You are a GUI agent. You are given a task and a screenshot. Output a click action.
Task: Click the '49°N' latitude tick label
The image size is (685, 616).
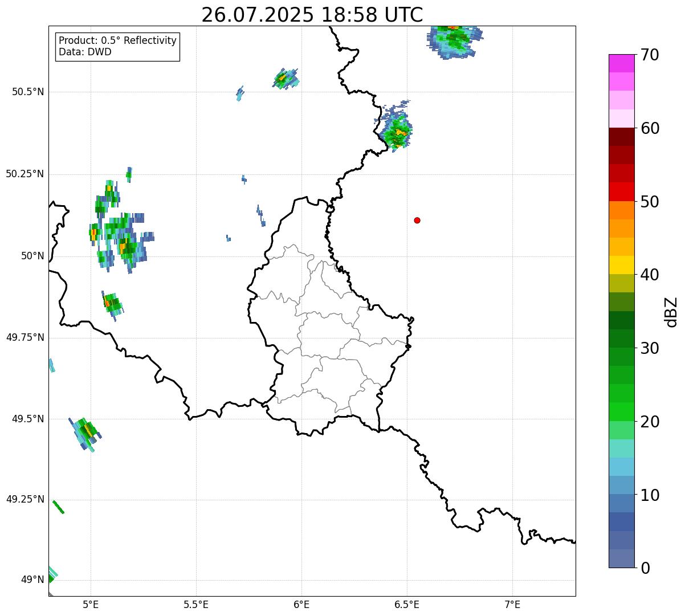(32, 580)
